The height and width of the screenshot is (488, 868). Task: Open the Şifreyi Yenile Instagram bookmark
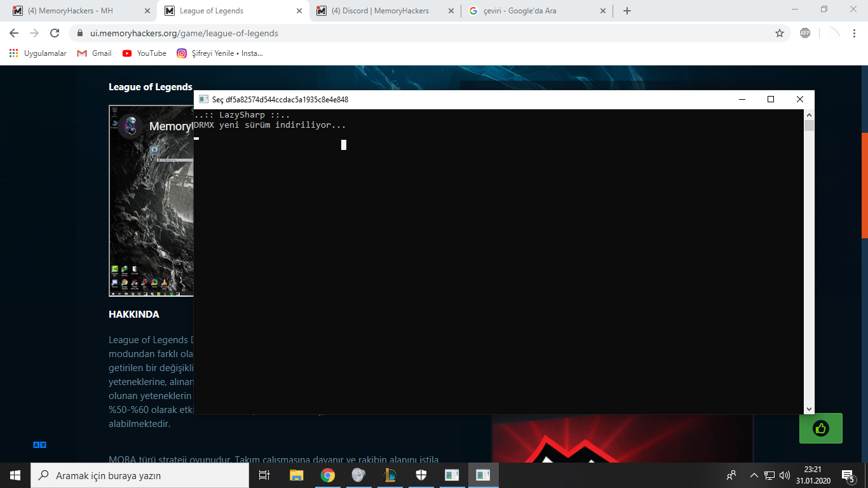coord(220,53)
